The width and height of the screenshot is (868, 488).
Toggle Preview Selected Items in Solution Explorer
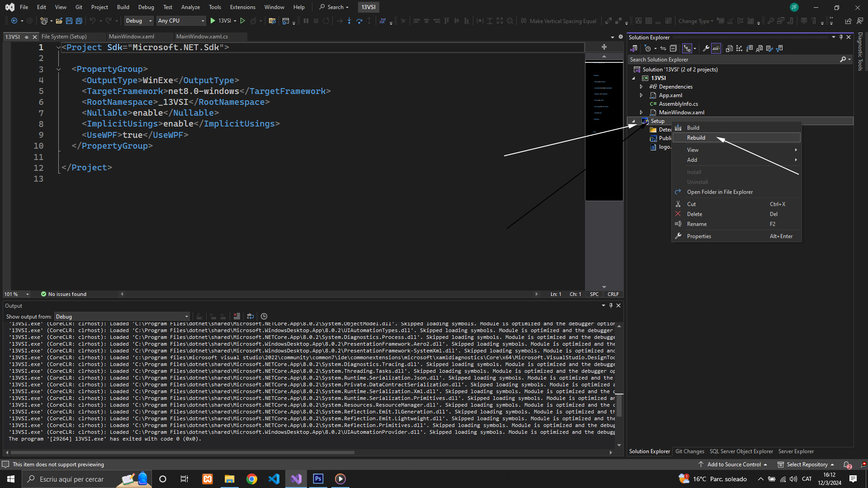pos(716,48)
